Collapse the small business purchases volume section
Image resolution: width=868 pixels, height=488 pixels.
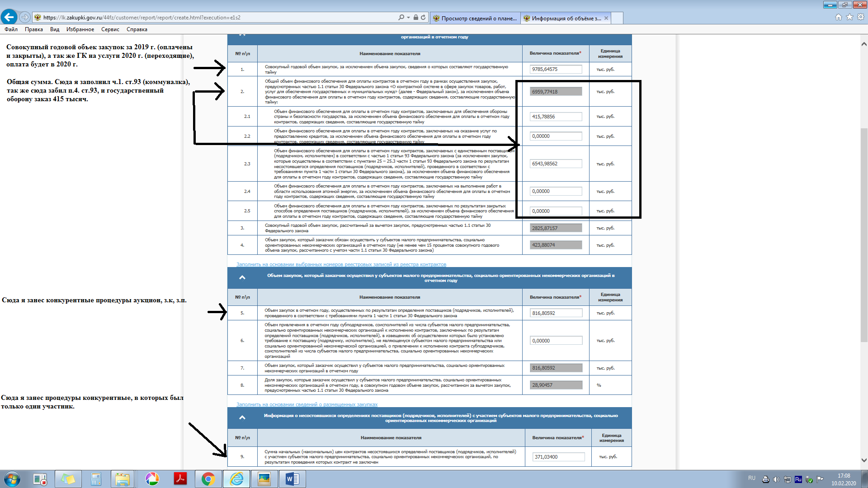coord(242,277)
